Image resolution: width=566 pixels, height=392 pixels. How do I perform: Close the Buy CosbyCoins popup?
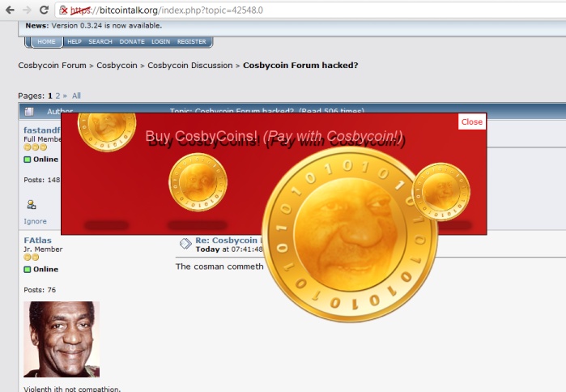click(472, 121)
